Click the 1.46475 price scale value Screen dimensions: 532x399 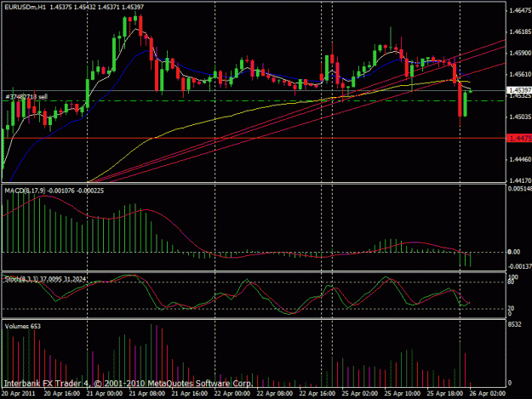[x=520, y=11]
